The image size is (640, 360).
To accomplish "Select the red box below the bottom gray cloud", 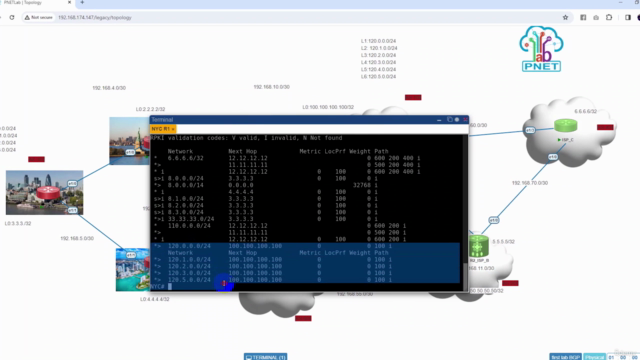I will 303,318.
